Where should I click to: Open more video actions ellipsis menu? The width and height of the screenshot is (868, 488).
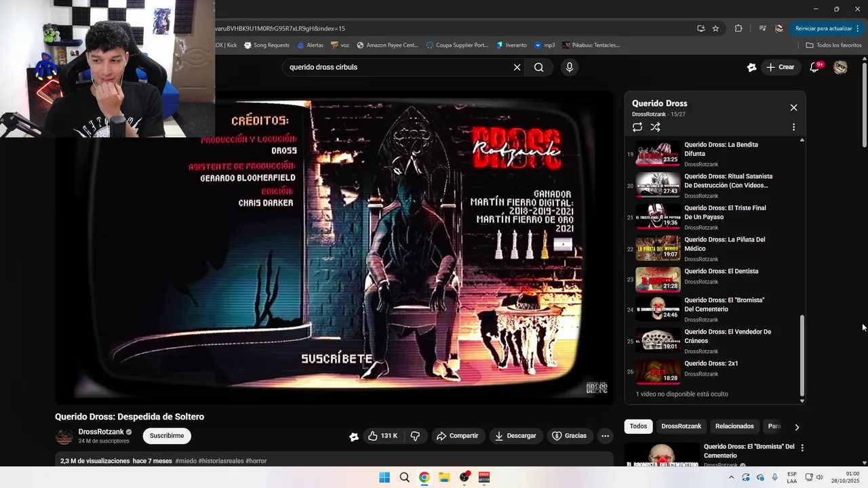click(x=606, y=436)
